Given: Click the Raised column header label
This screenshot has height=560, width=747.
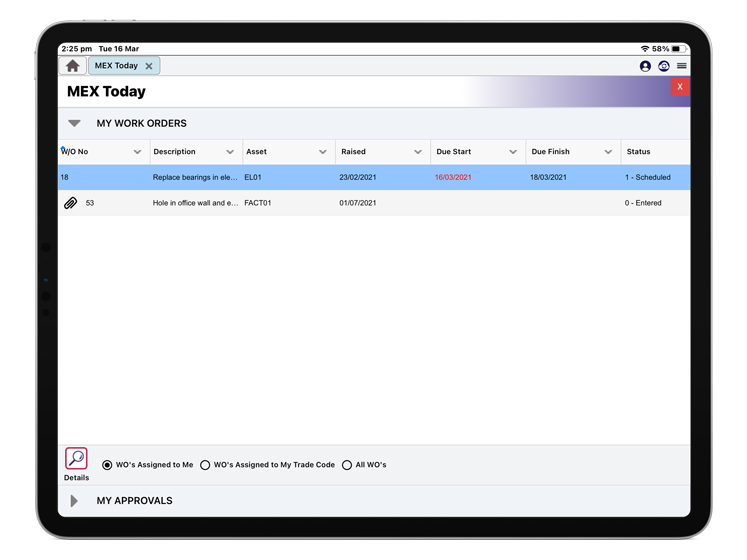Looking at the screenshot, I should [x=353, y=152].
